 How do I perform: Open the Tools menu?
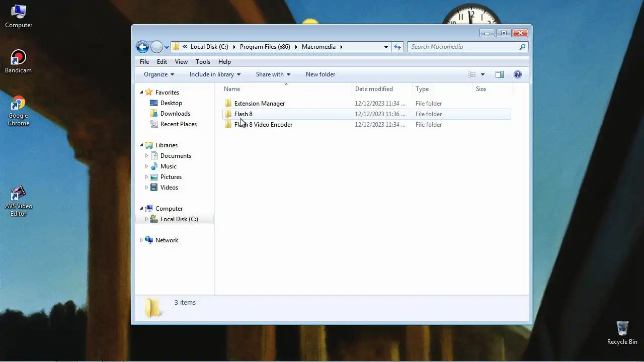[x=203, y=62]
